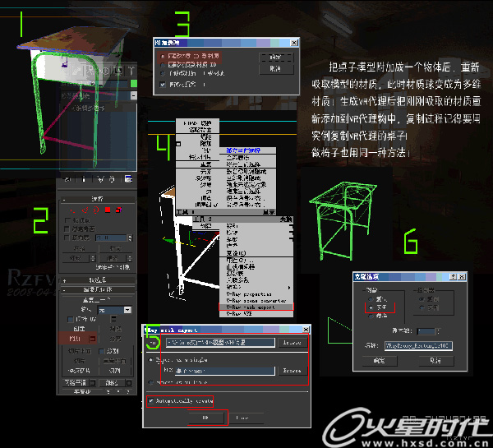This screenshot has width=493, height=448.
Task: Click the Make Unique icon in modifier stack
Action: point(100,179)
